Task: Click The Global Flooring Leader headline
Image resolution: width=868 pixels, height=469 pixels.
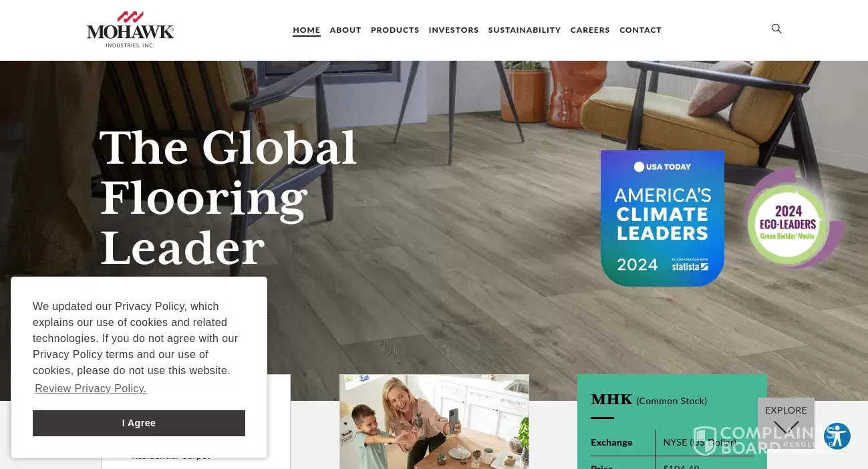Action: tap(228, 198)
